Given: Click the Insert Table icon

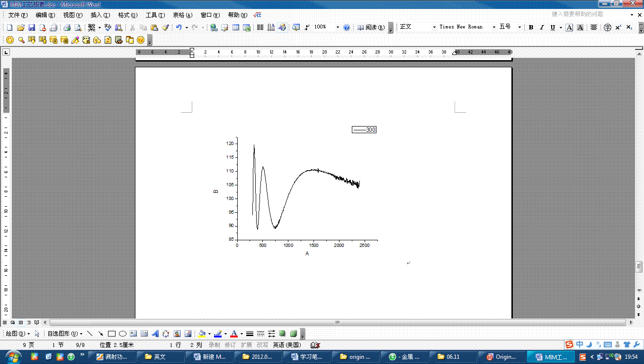Looking at the screenshot, I should click(235, 27).
